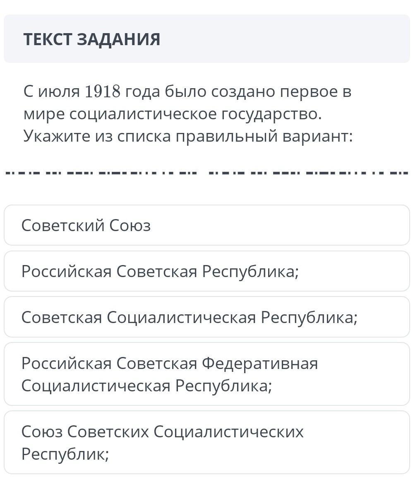Click the right half of dashed divider
The height and width of the screenshot is (504, 420).
[x=309, y=172]
